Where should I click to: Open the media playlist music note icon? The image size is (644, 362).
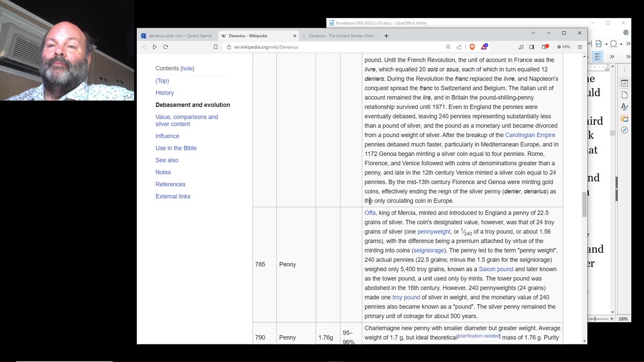tap(521, 47)
